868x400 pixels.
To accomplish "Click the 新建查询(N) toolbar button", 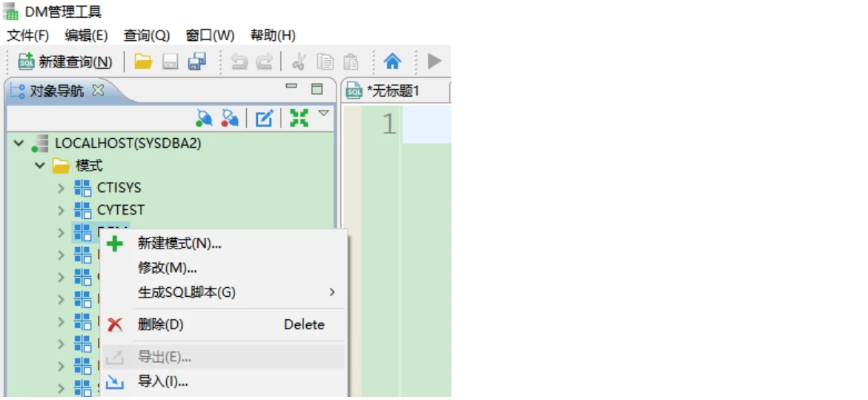I will click(x=65, y=62).
